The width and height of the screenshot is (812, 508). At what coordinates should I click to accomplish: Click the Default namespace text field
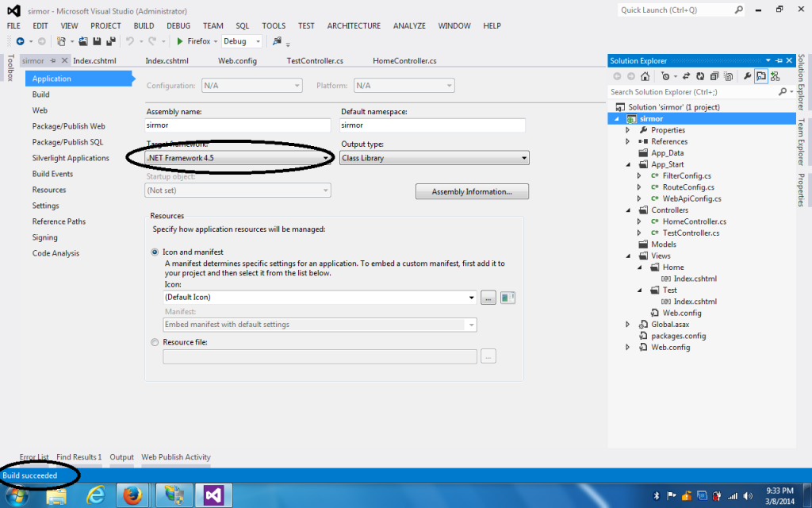pos(432,125)
